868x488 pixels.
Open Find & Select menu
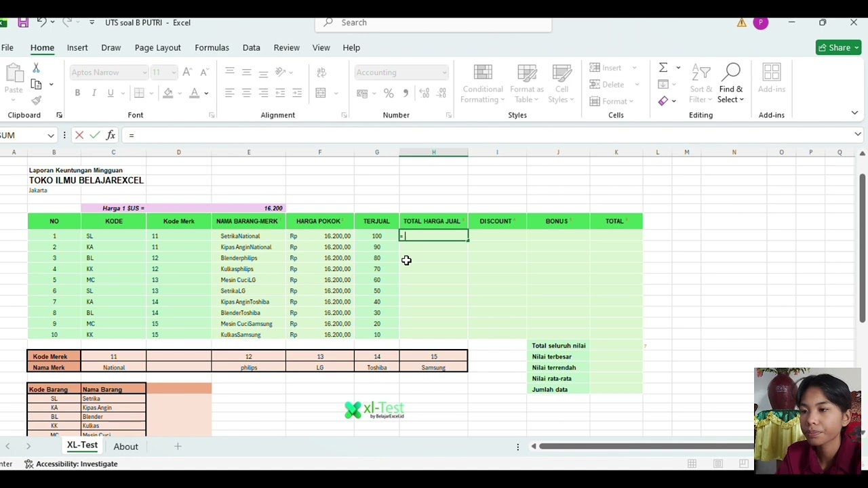click(731, 84)
